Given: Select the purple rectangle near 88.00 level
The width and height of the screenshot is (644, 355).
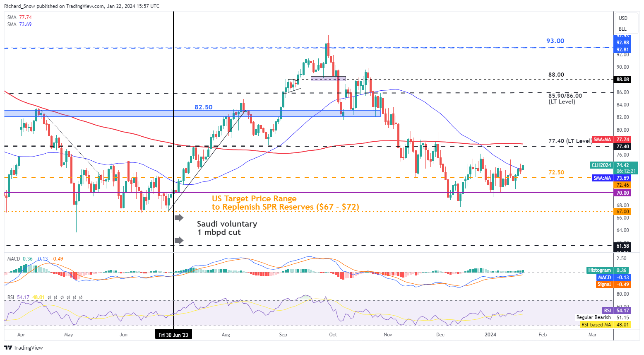Looking at the screenshot, I should (328, 78).
